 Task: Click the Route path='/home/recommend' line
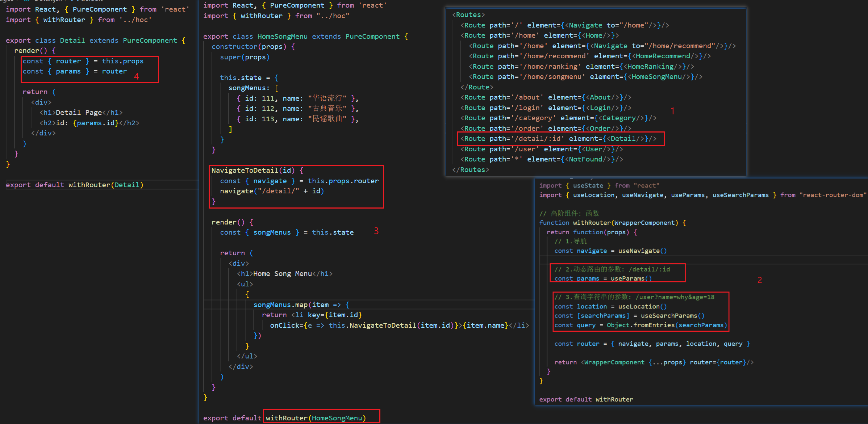coord(590,56)
